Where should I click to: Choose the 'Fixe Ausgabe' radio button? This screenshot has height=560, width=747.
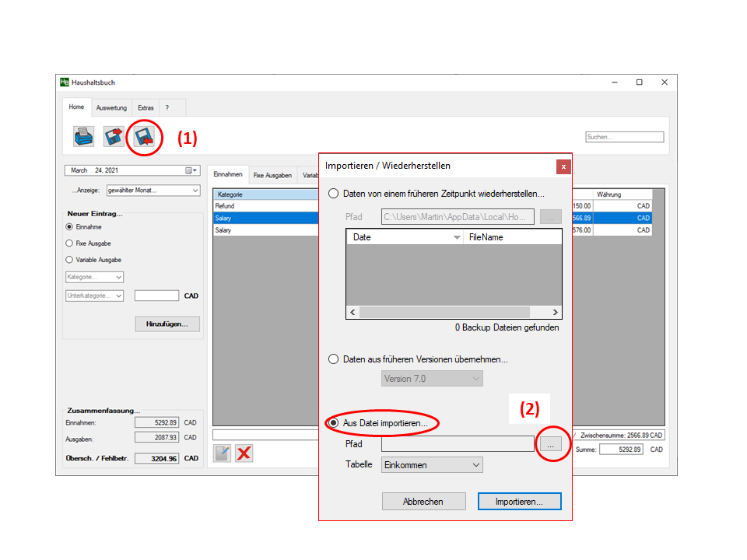pyautogui.click(x=69, y=243)
